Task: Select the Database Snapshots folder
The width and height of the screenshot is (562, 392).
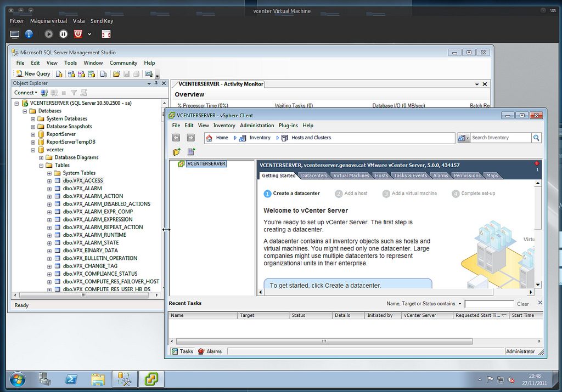Action: (x=69, y=126)
